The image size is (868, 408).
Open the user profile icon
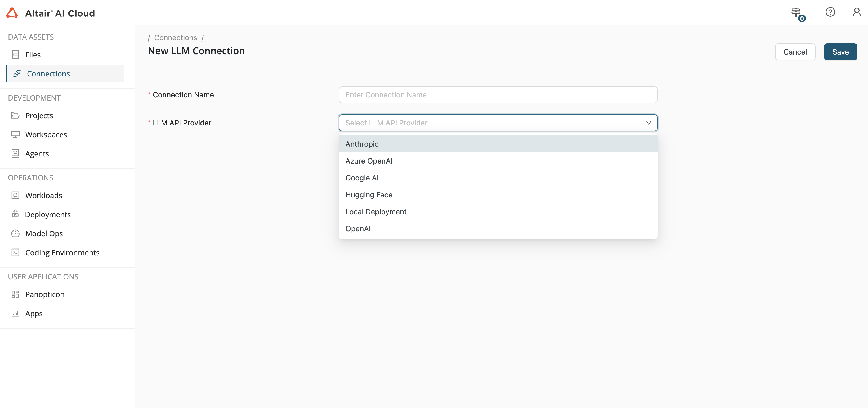857,12
